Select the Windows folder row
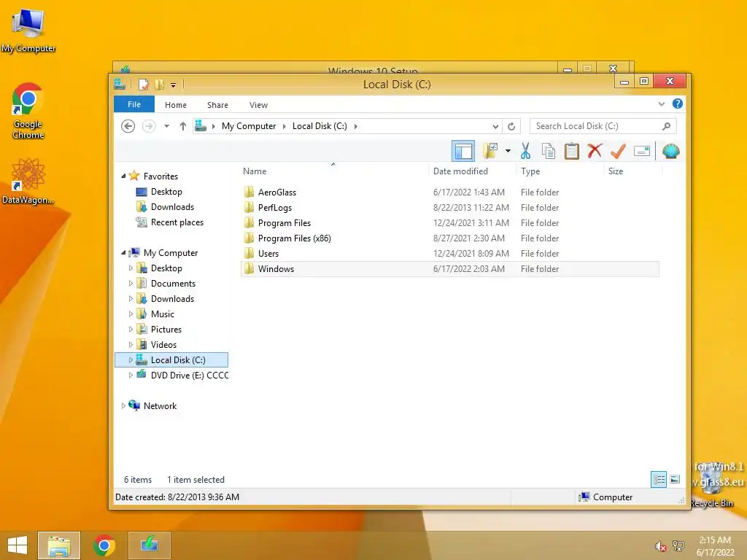 pyautogui.click(x=450, y=269)
